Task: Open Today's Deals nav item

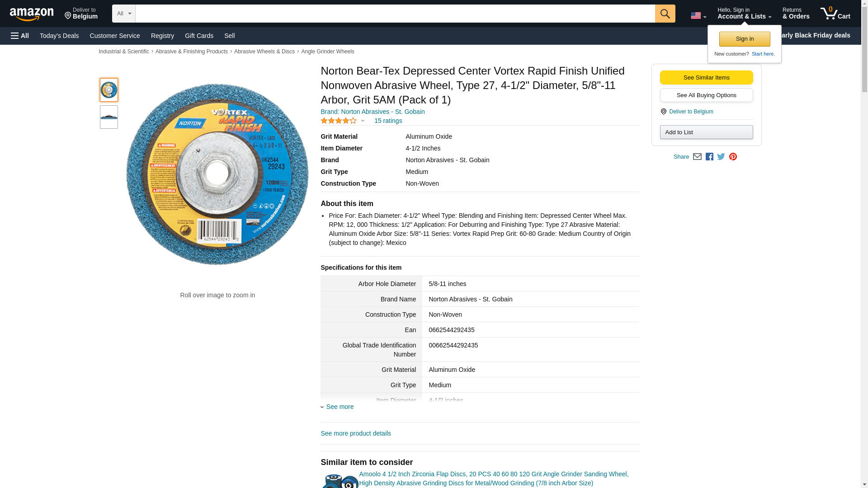Action: [59, 36]
